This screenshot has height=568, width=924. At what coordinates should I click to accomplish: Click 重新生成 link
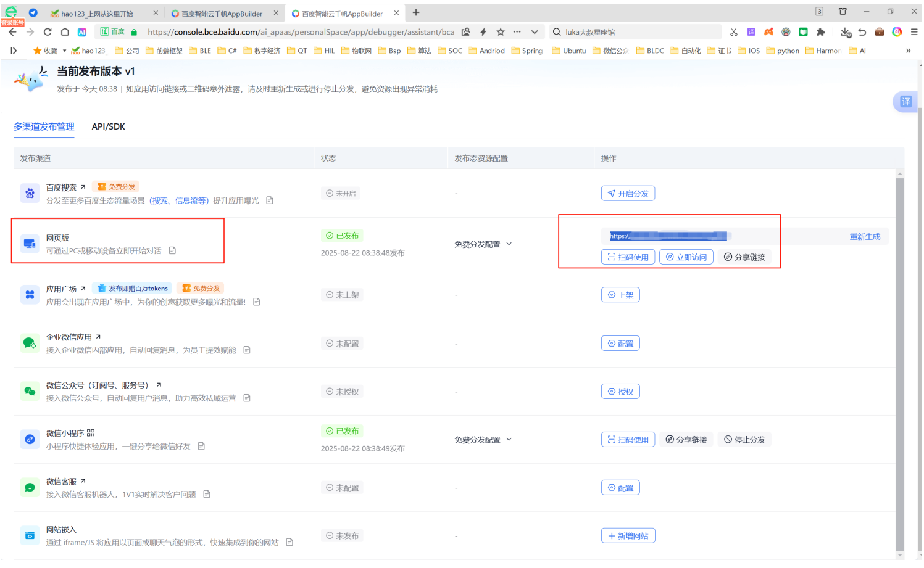865,237
